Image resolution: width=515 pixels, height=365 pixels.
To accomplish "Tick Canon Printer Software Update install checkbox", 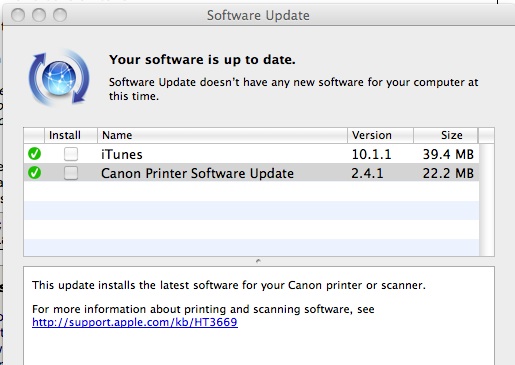I will (71, 173).
